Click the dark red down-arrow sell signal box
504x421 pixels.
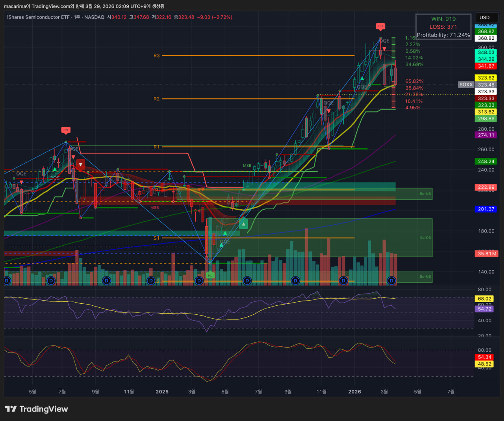(x=80, y=165)
